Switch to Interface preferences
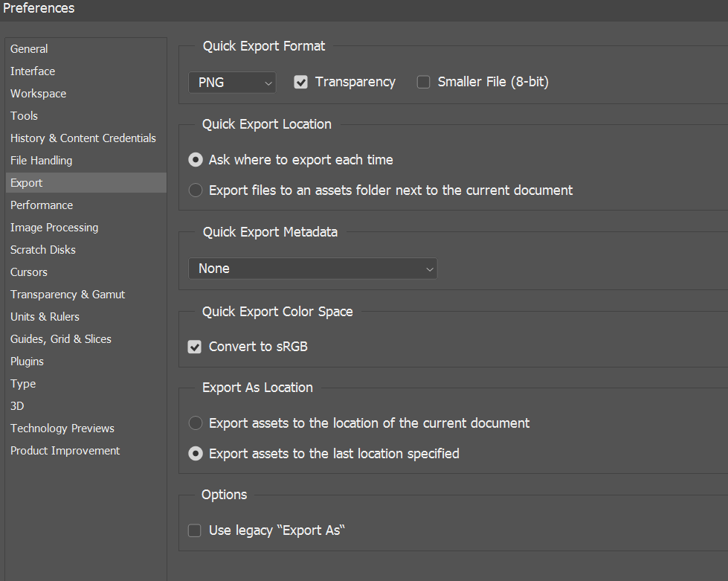Screen dimensions: 728x581 click(x=33, y=71)
